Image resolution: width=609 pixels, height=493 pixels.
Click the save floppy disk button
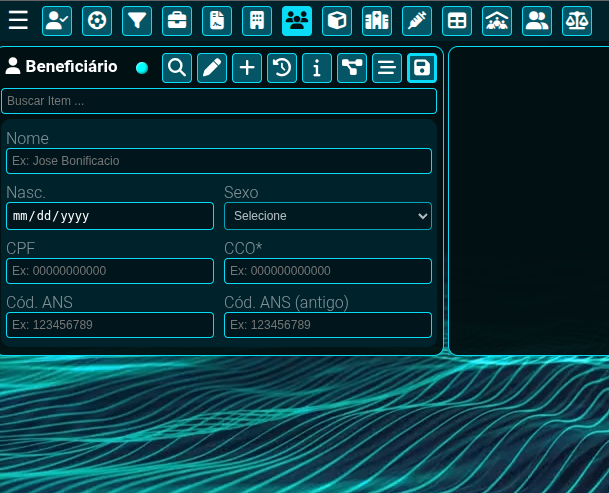coord(422,68)
